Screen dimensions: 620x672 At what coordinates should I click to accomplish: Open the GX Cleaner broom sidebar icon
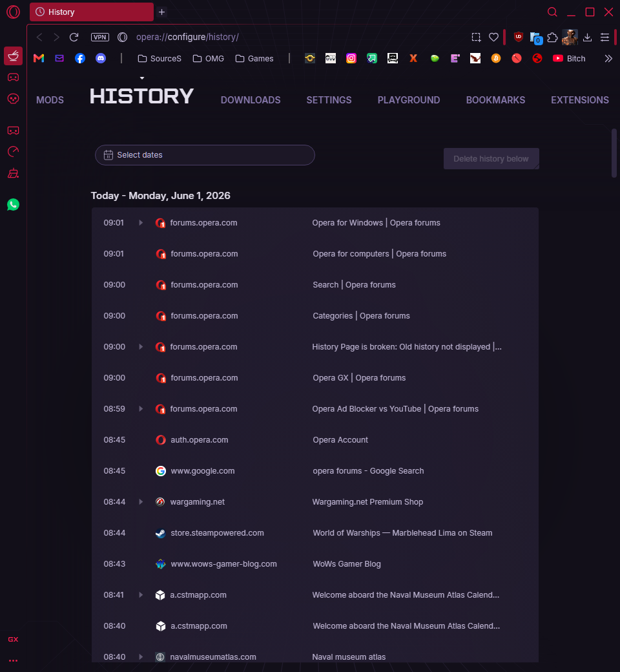tap(14, 174)
